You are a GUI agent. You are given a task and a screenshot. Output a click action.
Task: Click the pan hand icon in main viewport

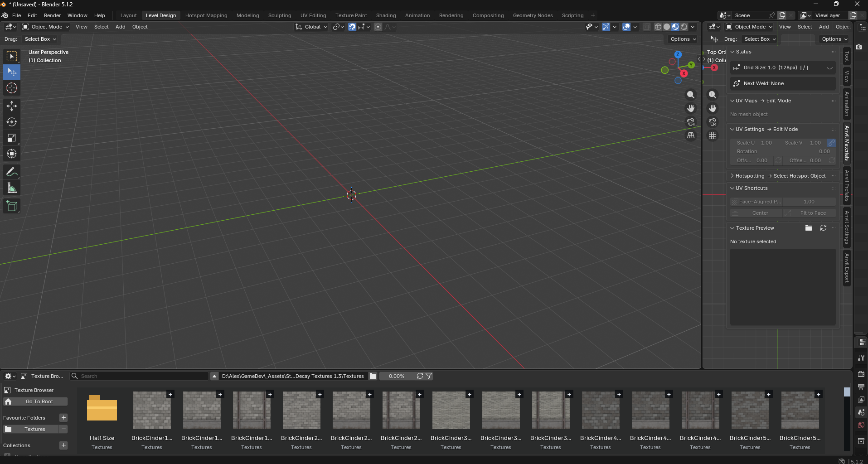pos(691,108)
